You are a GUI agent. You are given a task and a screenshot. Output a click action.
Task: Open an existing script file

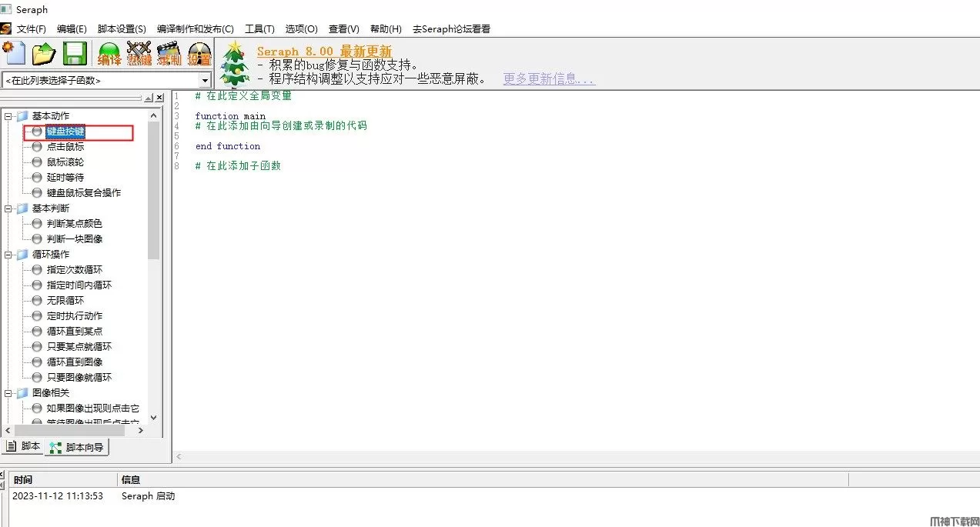[x=44, y=54]
